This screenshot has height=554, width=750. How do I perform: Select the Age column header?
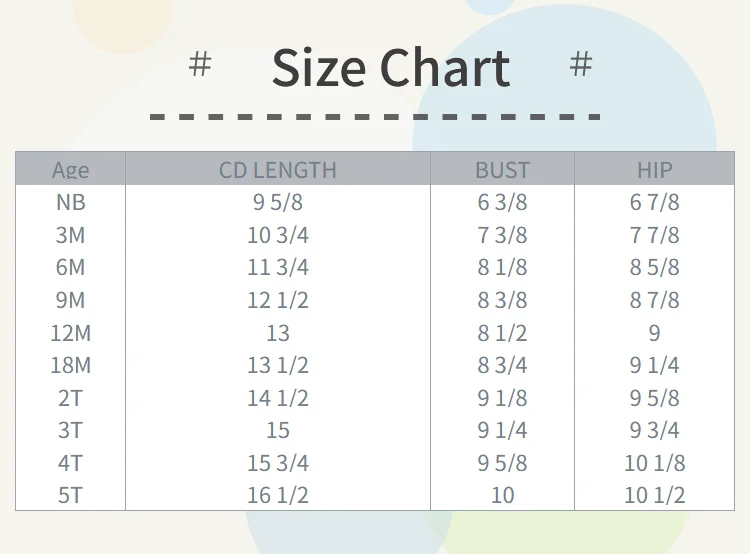point(70,170)
